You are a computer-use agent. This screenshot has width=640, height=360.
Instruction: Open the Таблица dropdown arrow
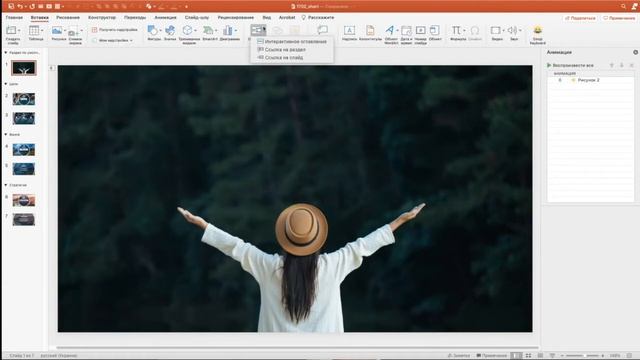pyautogui.click(x=42, y=31)
